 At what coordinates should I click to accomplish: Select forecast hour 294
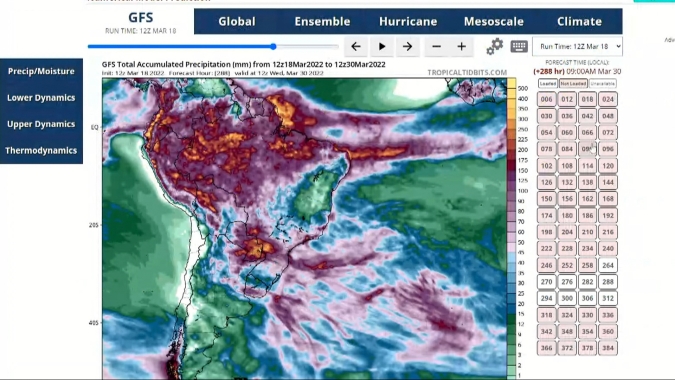tap(546, 298)
